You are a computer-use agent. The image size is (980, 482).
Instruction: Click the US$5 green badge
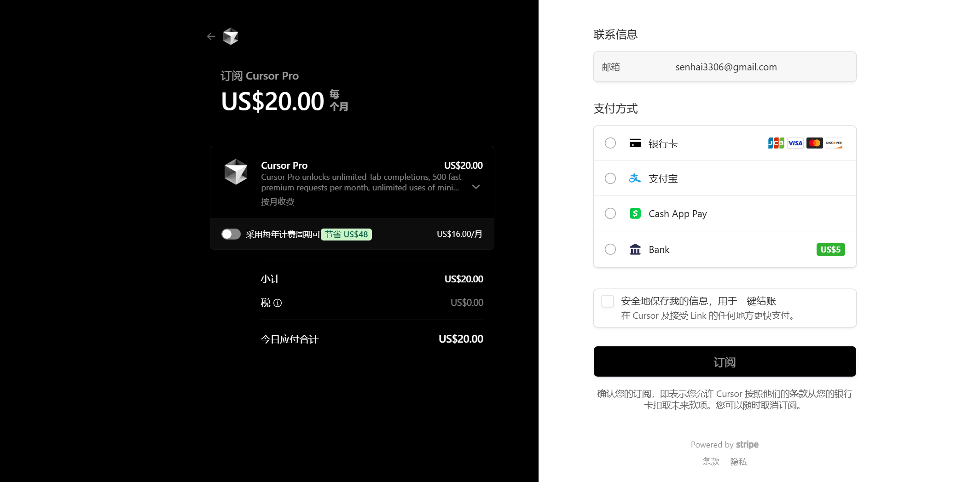pyautogui.click(x=831, y=249)
